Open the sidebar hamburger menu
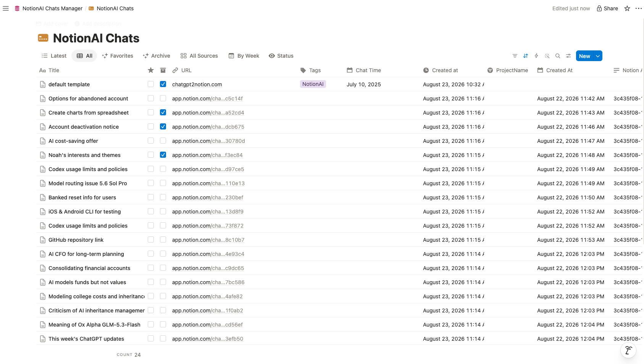 [x=6, y=8]
